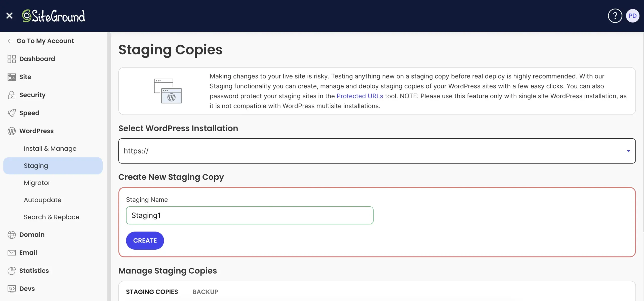
Task: Click the staging windows illustration icon
Action: (x=168, y=91)
